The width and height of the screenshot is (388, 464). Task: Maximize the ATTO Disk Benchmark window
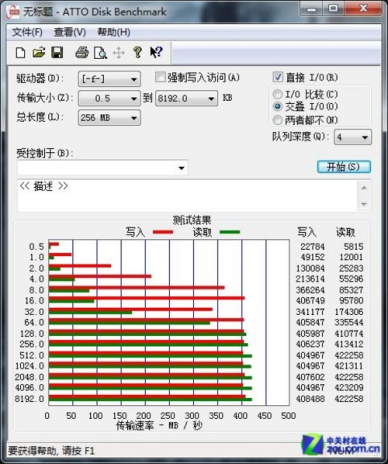point(332,9)
